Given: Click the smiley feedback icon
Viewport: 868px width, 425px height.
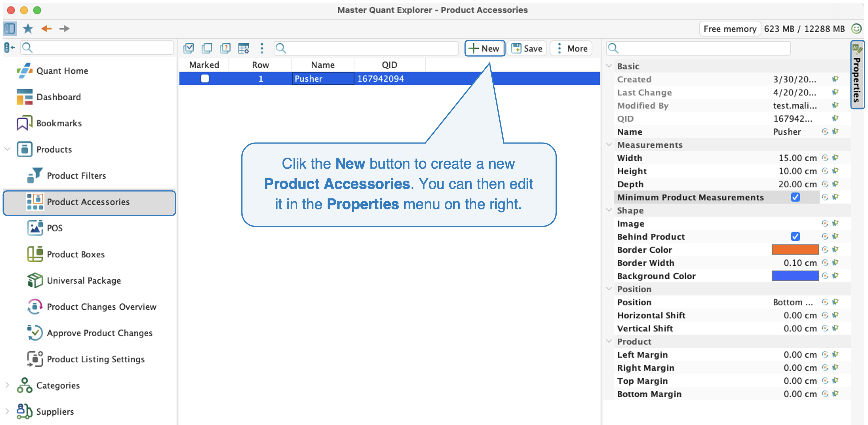Looking at the screenshot, I should pyautogui.click(x=856, y=29).
